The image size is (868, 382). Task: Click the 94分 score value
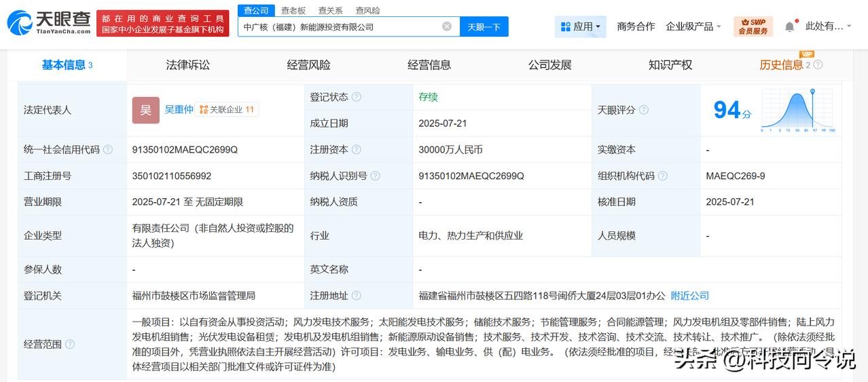[x=732, y=110]
